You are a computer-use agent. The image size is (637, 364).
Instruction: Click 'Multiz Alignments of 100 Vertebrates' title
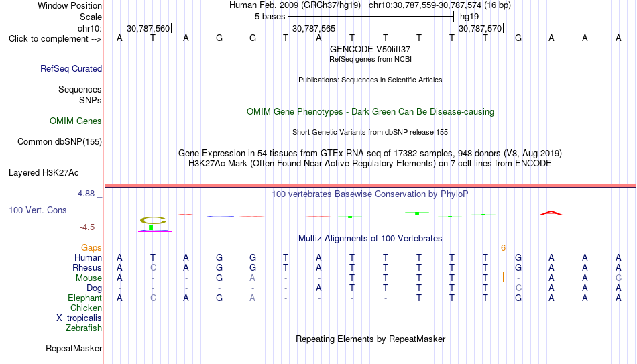[x=370, y=239]
